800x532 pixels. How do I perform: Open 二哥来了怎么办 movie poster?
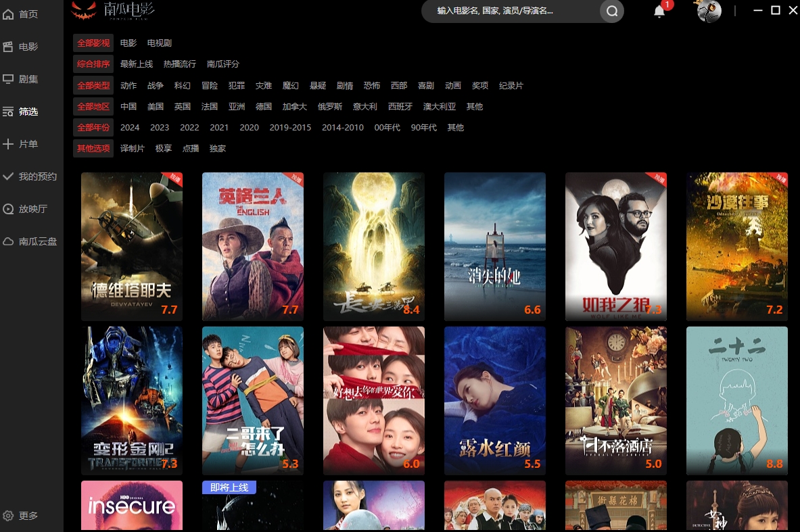pyautogui.click(x=252, y=401)
